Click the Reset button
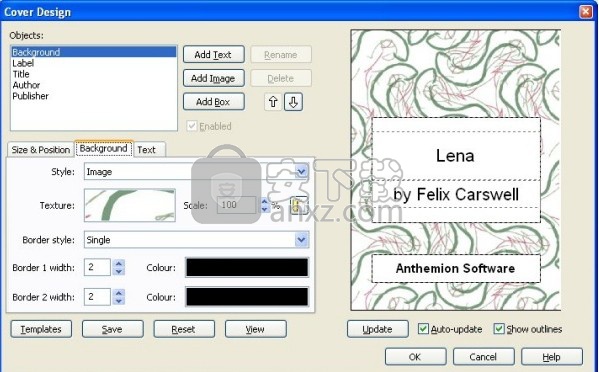Screen dimensions: 599x372 [x=184, y=329]
